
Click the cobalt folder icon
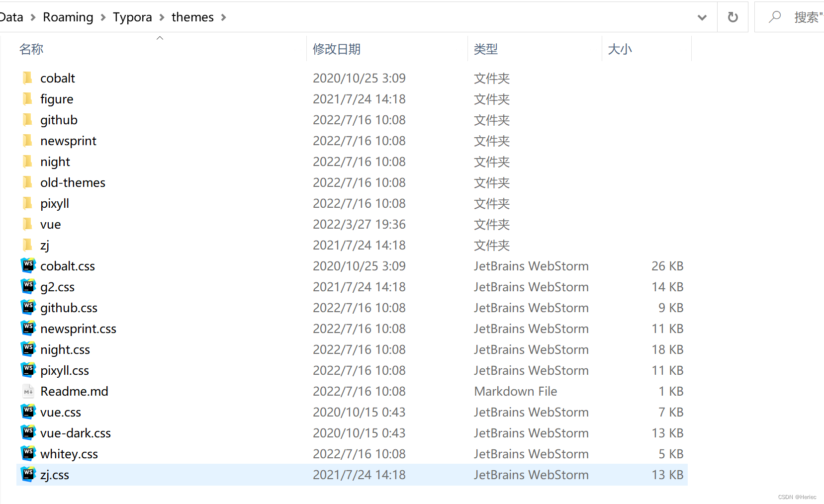click(x=27, y=78)
